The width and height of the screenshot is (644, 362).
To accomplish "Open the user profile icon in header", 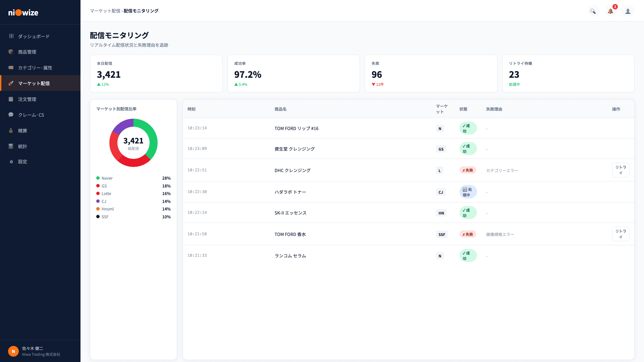I will tap(628, 11).
